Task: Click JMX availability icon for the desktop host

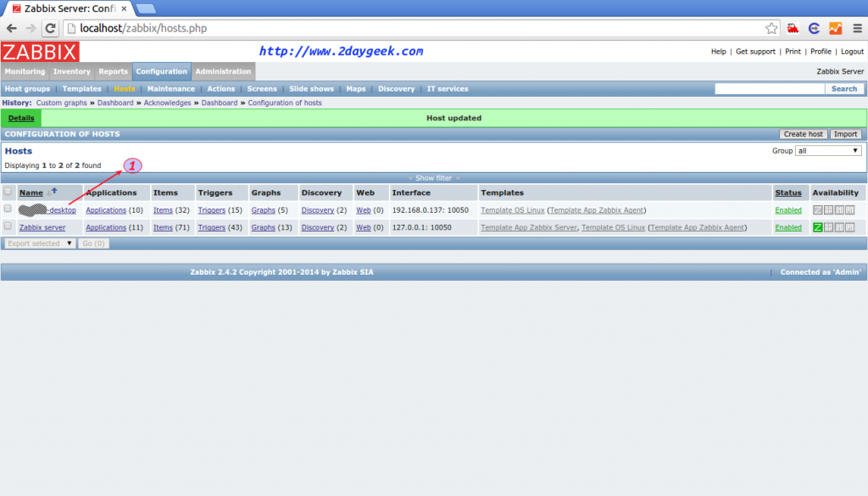Action: pos(839,210)
